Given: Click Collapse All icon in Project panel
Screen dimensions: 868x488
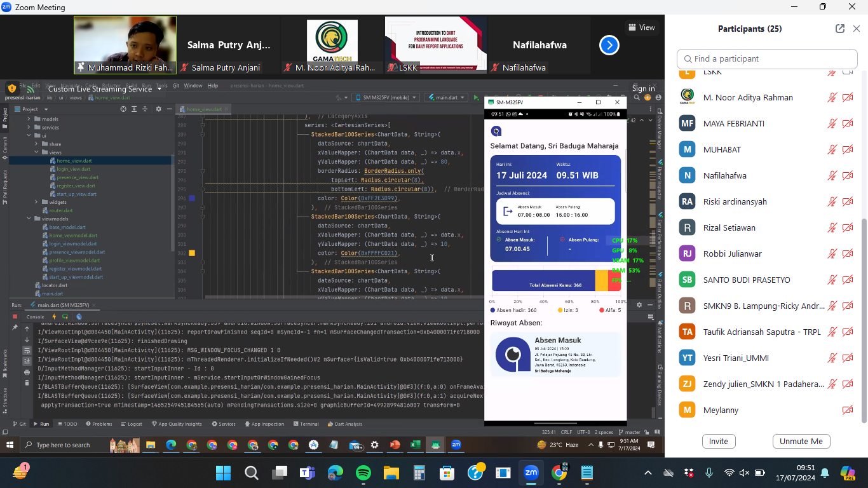Looking at the screenshot, I should 146,109.
